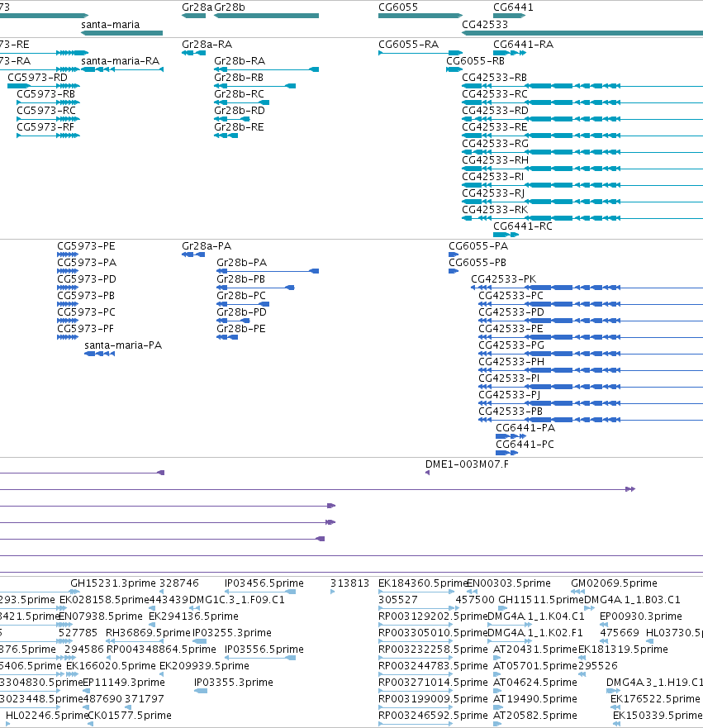Click EST RP003246592.5prime label
The height and width of the screenshot is (728, 703).
[x=433, y=716]
